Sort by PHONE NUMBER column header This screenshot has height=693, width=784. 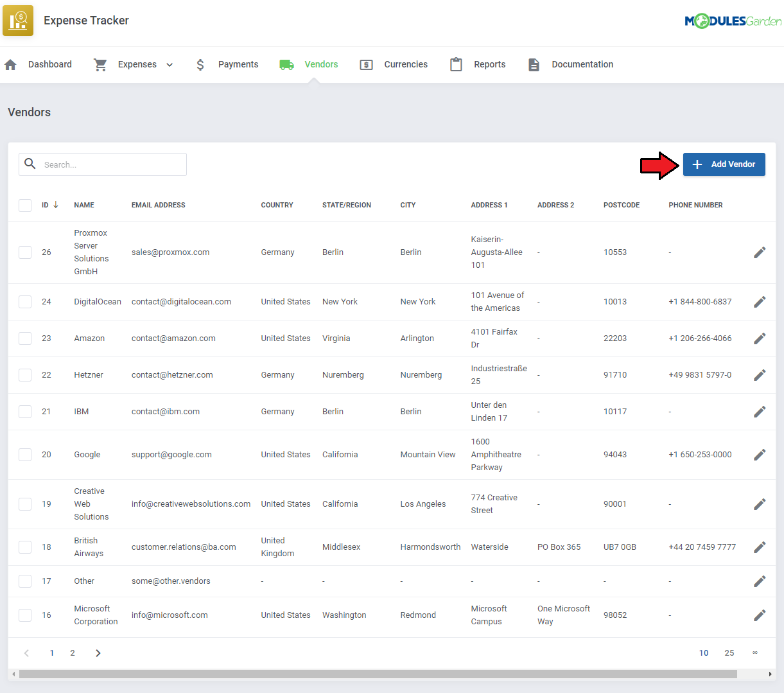tap(696, 206)
